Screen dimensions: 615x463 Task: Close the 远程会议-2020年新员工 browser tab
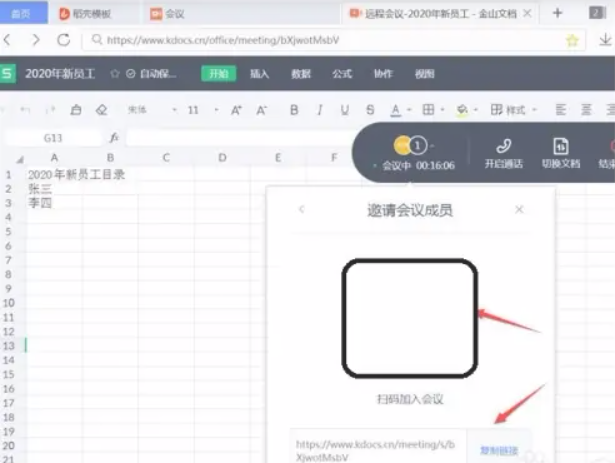coord(528,13)
